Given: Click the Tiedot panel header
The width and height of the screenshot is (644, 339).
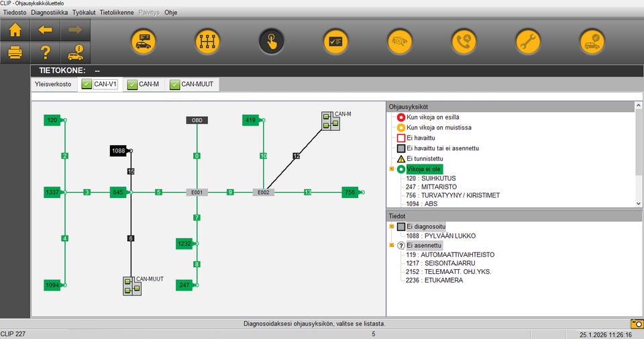Looking at the screenshot, I should 515,215.
